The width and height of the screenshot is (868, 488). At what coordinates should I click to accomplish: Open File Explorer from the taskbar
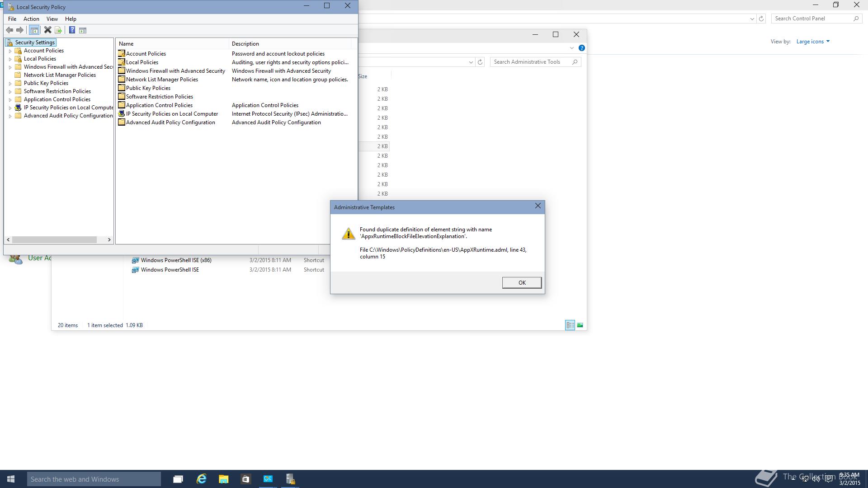coord(223,479)
